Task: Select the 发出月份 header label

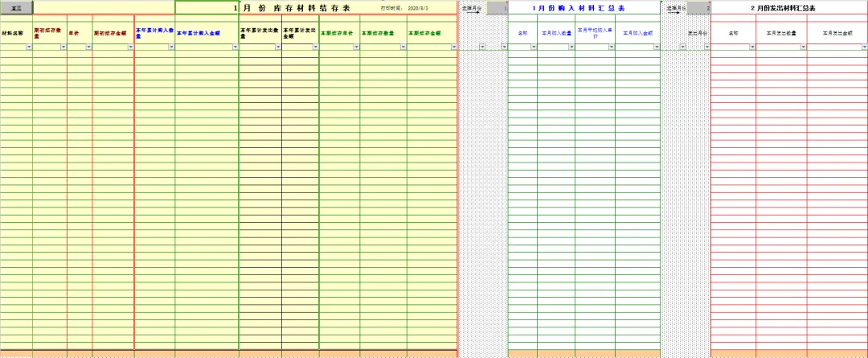Action: point(698,33)
